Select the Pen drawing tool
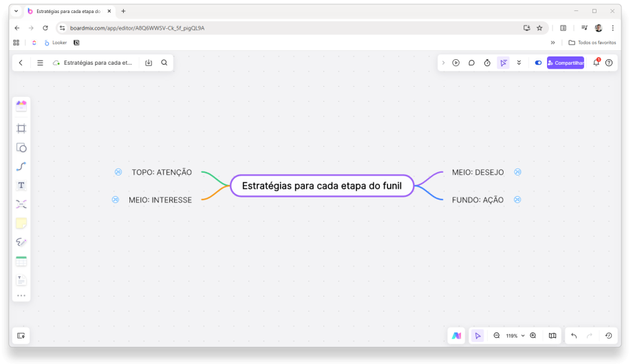The height and width of the screenshot is (364, 633). click(x=21, y=242)
